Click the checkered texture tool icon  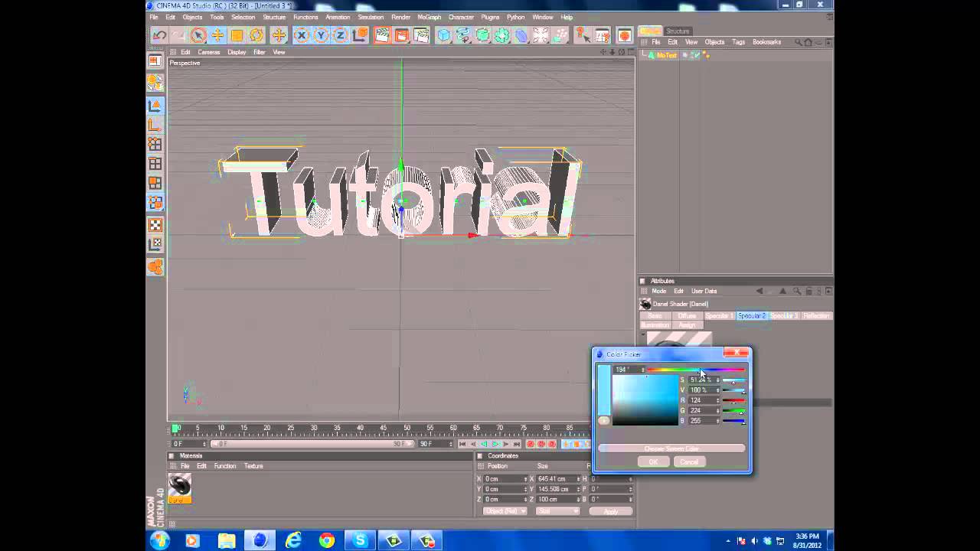pyautogui.click(x=155, y=225)
